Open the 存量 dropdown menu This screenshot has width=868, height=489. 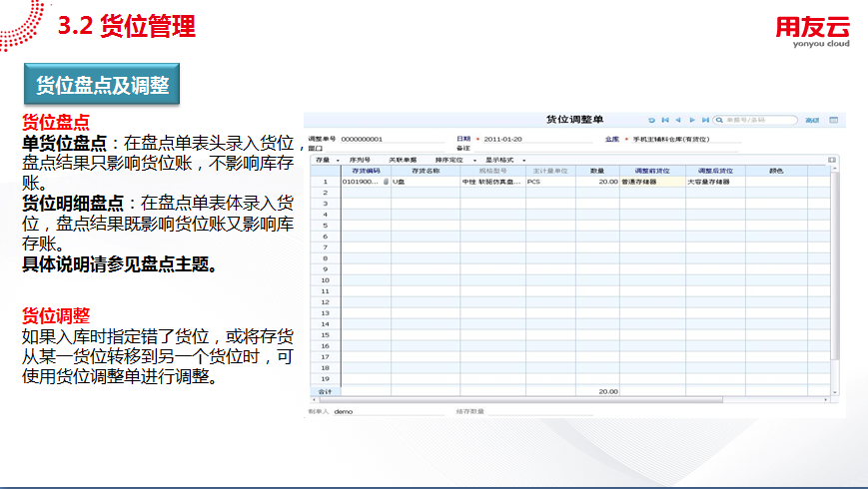(x=328, y=160)
